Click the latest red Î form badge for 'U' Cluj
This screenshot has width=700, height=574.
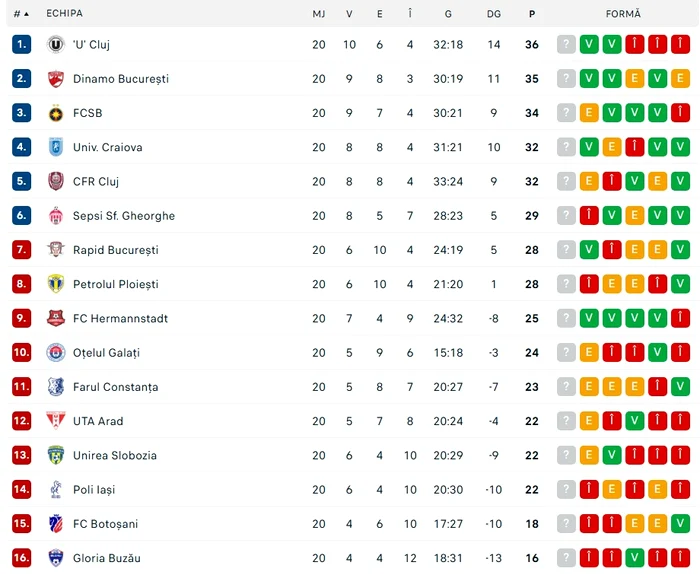pos(634,45)
